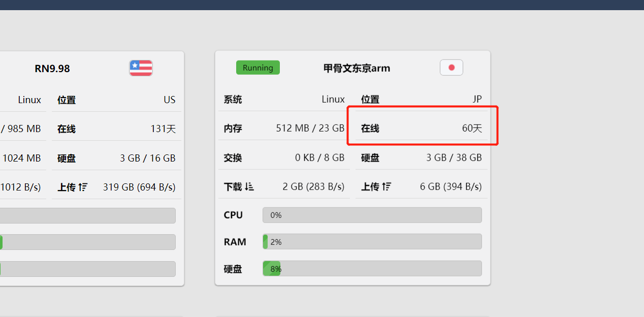Open the RN9.98 server title

pyautogui.click(x=52, y=69)
